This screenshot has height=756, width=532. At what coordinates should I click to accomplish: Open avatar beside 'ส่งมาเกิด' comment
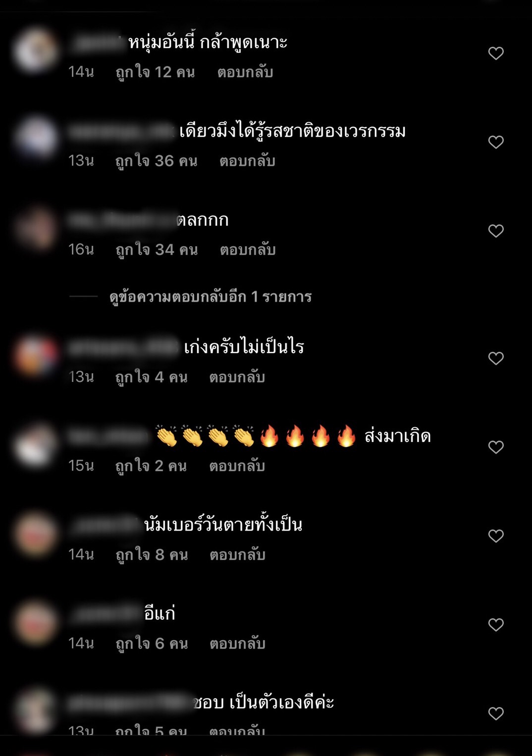click(x=35, y=444)
